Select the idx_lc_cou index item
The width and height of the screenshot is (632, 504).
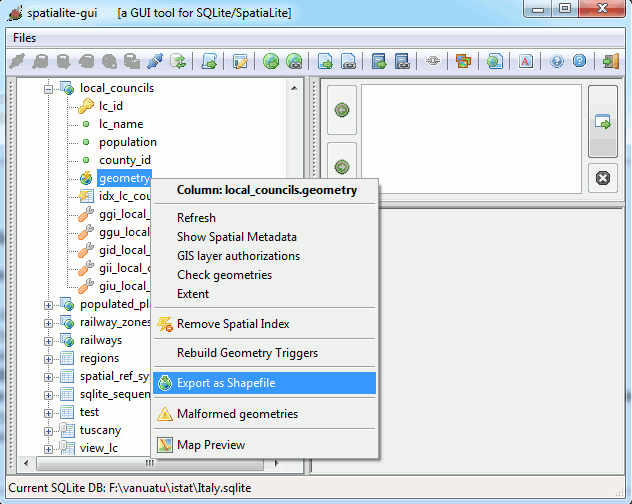pos(124,196)
